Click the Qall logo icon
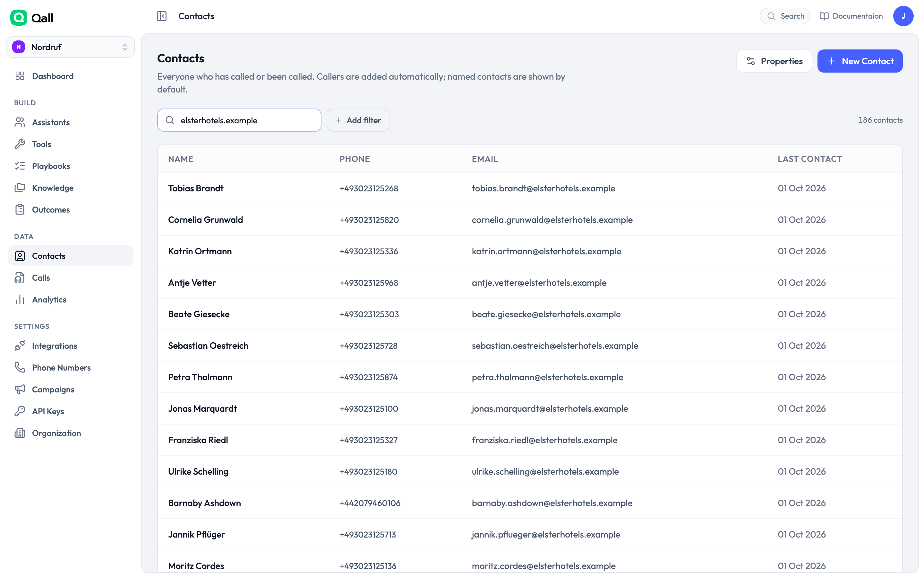Image resolution: width=924 pixels, height=578 pixels. [x=18, y=18]
